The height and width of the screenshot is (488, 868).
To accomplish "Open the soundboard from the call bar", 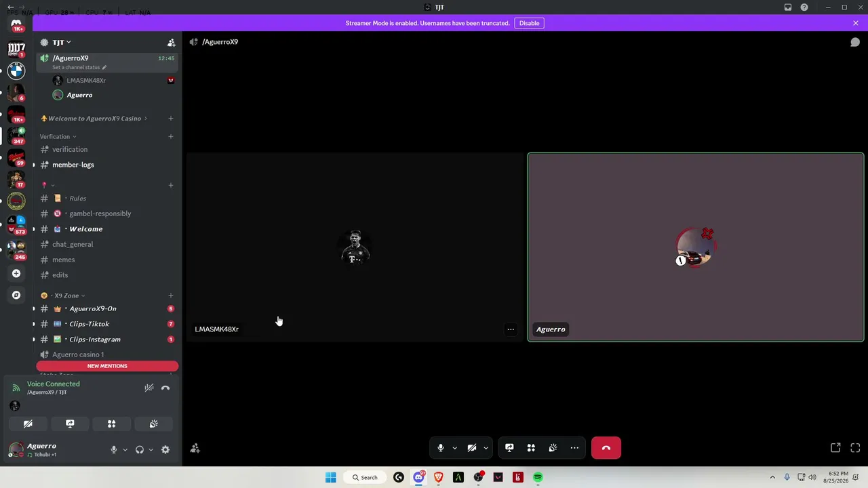I will [x=553, y=448].
